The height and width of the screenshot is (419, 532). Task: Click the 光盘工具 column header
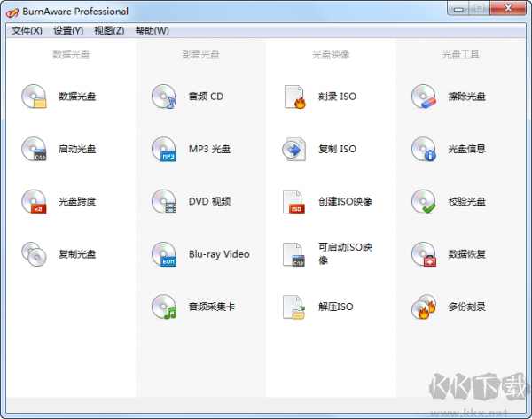[x=461, y=55]
